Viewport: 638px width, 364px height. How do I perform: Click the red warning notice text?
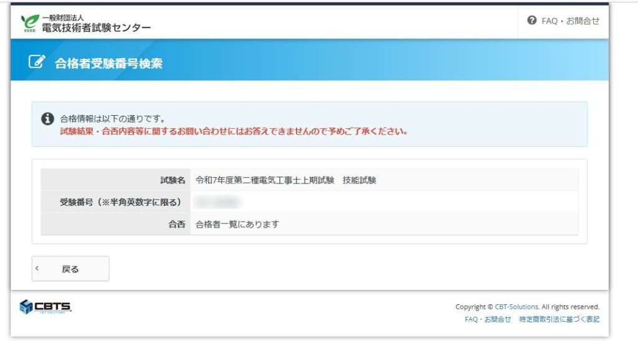coord(234,131)
